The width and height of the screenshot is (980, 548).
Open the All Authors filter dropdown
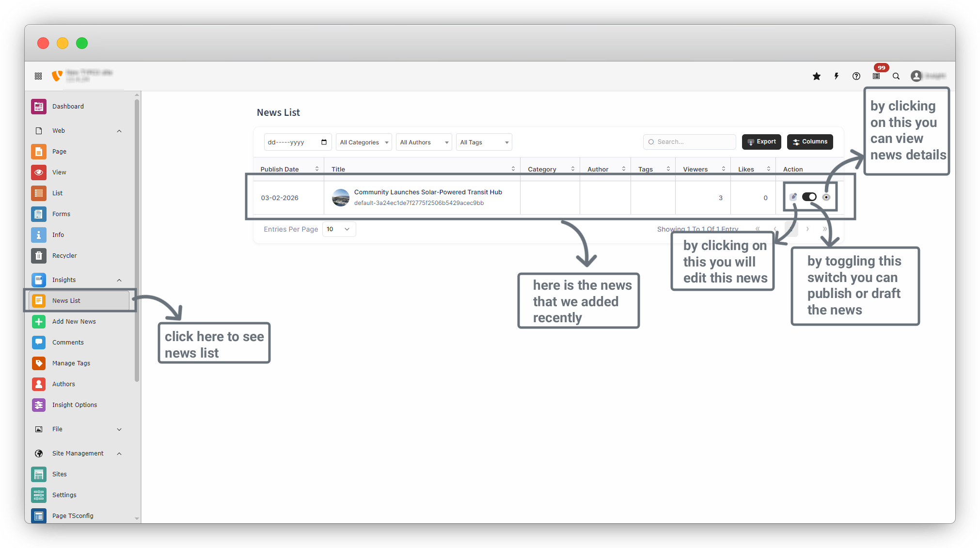[x=424, y=142]
